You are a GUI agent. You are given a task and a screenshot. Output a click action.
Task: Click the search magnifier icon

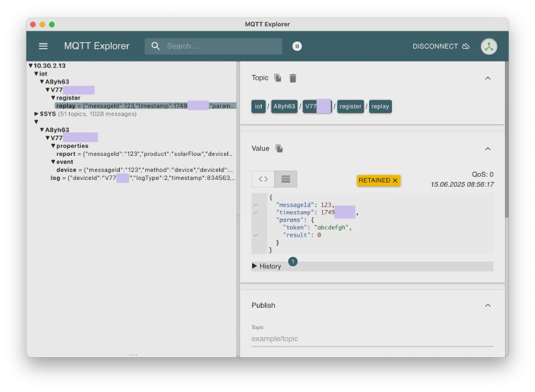click(155, 46)
